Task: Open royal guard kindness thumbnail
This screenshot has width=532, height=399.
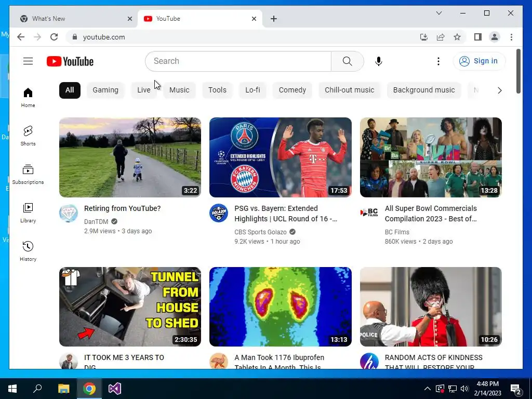Action: pos(431,307)
